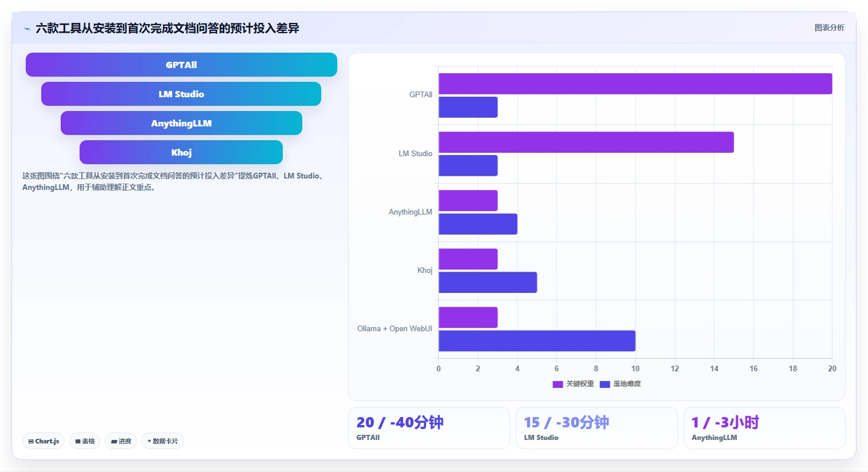Click the blue LM Studio chart bar
Viewport: 868px width, 472px height.
[468, 165]
